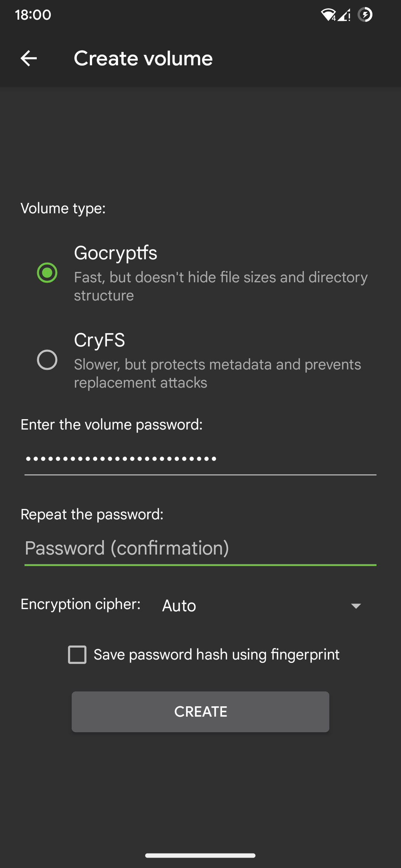Tap the battery charging icon
Image resolution: width=401 pixels, height=868 pixels.
(365, 15)
